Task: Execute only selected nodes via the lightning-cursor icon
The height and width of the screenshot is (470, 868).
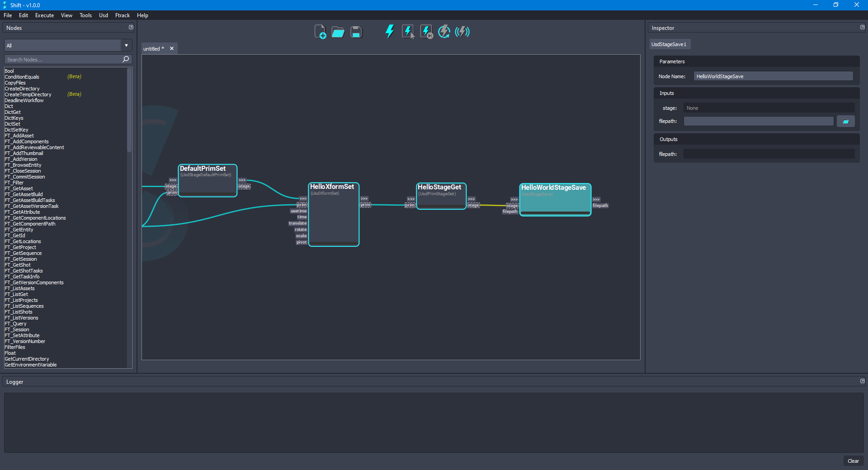Action: pyautogui.click(x=408, y=31)
